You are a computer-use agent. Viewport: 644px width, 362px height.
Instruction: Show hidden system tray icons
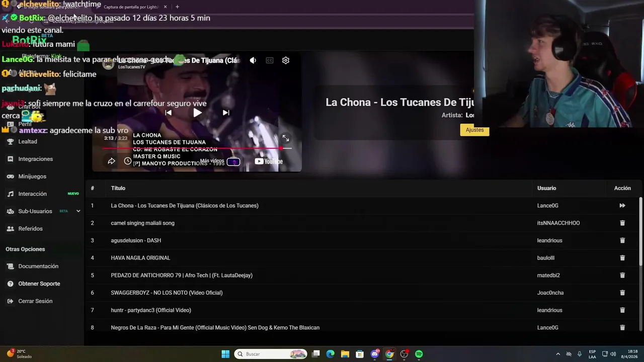(x=557, y=354)
